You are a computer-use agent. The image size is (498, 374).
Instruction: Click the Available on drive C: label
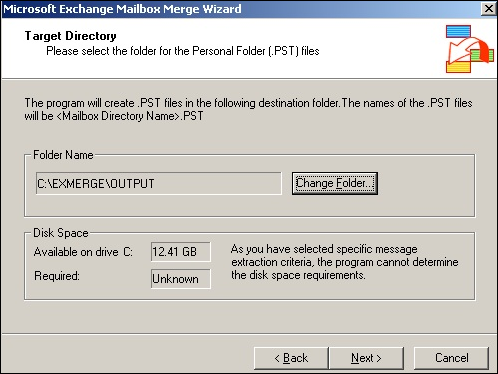(x=83, y=252)
